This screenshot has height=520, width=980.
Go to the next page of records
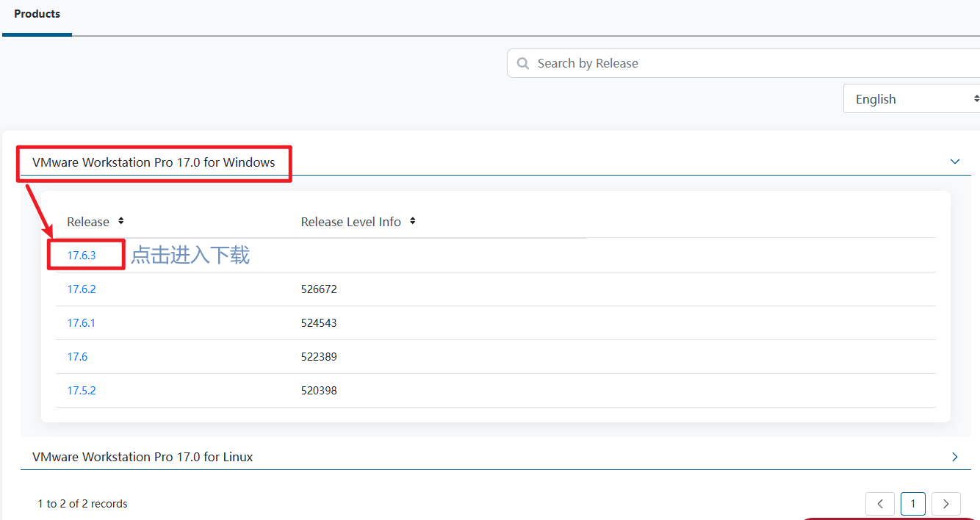point(946,504)
